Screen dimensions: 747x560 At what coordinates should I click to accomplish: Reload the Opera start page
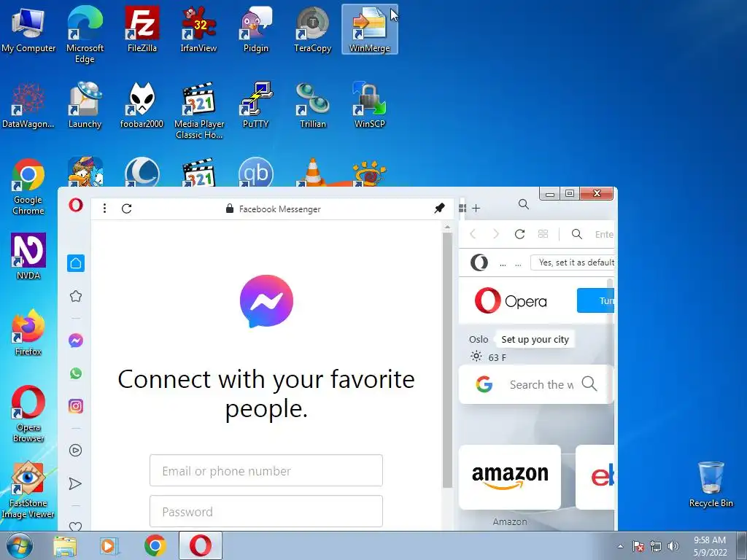[x=519, y=234]
